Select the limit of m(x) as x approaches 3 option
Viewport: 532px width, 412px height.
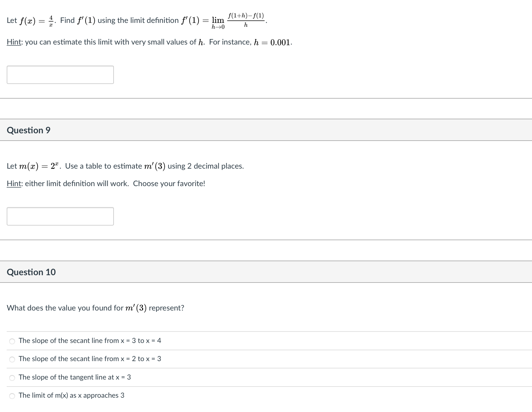click(x=12, y=395)
